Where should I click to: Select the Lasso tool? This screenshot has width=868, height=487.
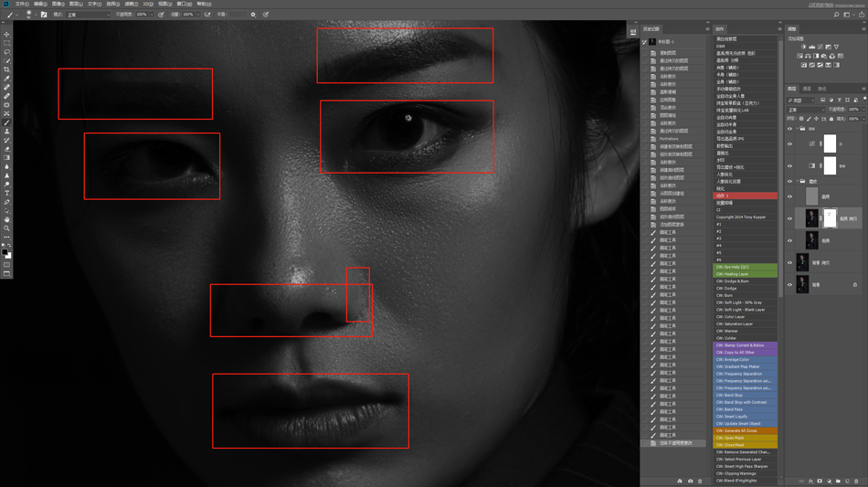(6, 51)
